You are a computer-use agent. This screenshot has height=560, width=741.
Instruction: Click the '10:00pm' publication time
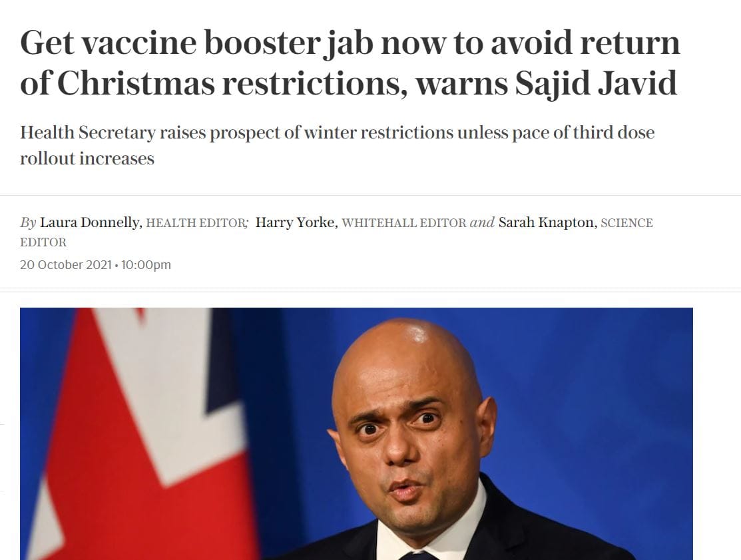tap(146, 264)
